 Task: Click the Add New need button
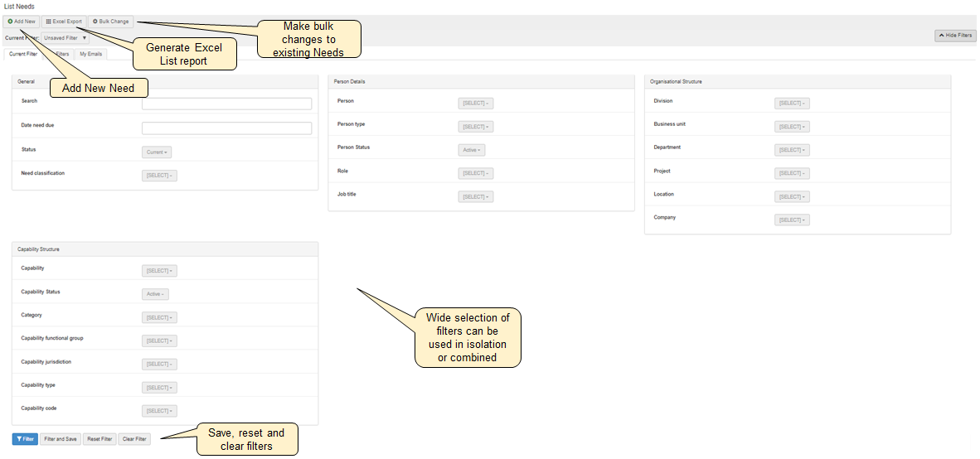pyautogui.click(x=22, y=21)
